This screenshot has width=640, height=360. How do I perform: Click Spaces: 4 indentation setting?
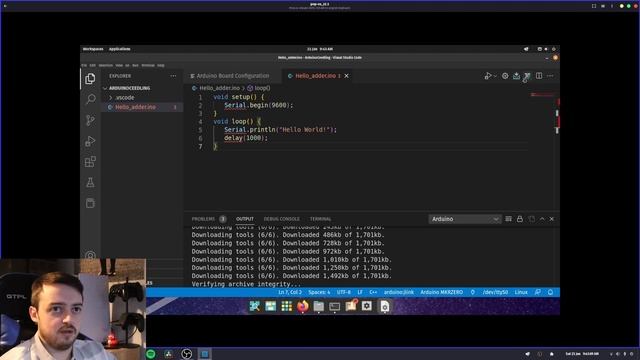pos(319,292)
